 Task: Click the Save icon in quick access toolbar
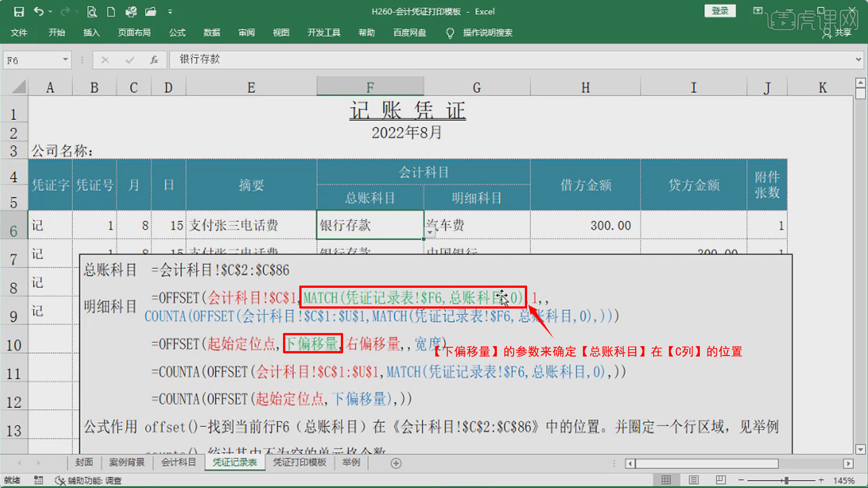tap(19, 12)
